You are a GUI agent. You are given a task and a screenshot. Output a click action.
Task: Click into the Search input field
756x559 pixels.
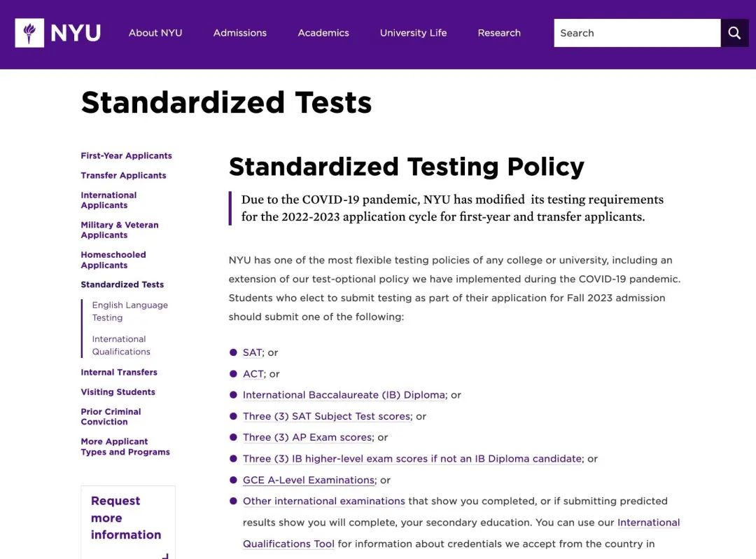[x=637, y=33]
